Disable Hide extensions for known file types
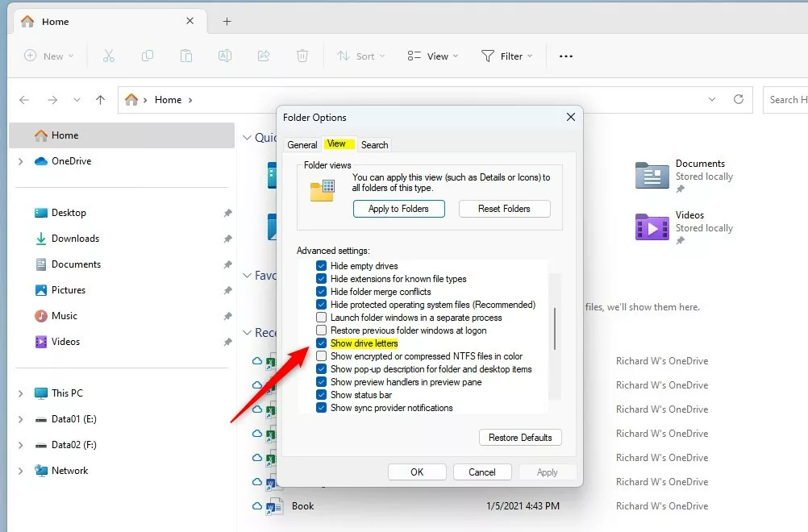The width and height of the screenshot is (808, 532). coord(322,279)
